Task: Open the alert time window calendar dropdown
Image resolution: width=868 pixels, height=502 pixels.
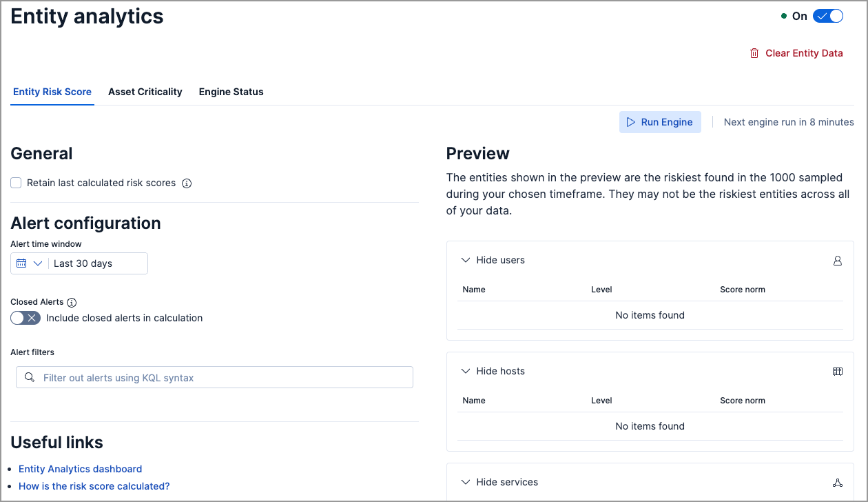Action: click(30, 263)
